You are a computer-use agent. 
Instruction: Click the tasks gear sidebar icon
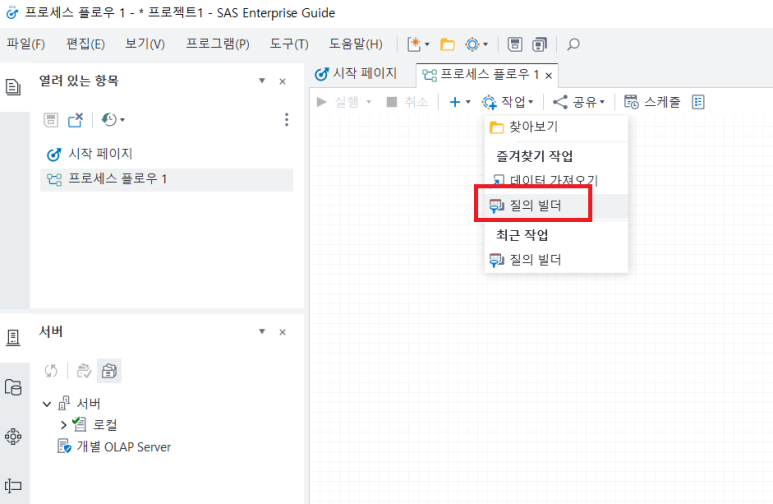[13, 436]
